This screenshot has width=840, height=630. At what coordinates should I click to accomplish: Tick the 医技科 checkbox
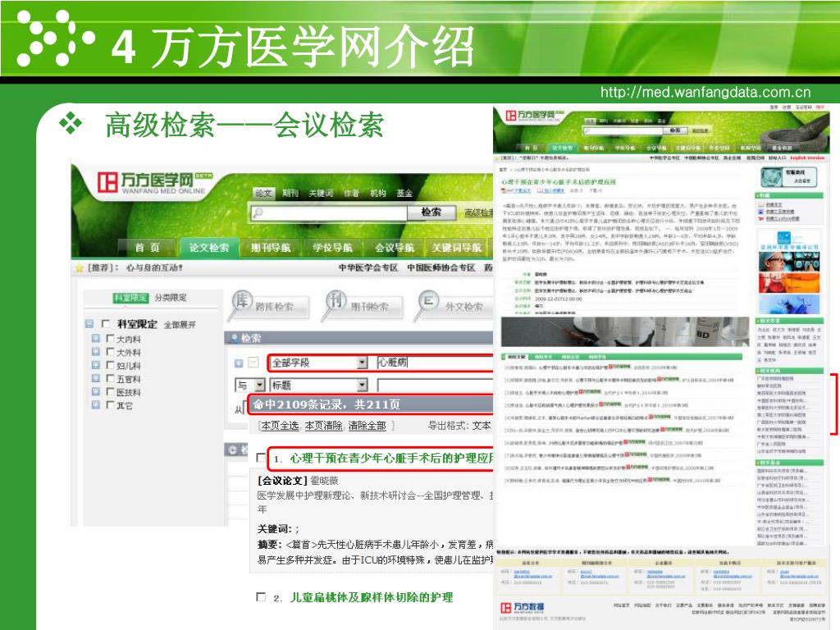(111, 391)
